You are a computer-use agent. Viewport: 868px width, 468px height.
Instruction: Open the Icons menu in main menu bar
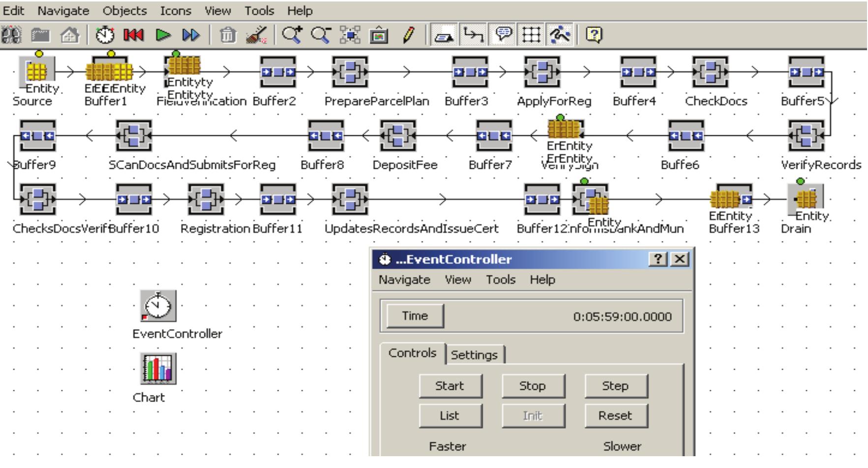[176, 10]
